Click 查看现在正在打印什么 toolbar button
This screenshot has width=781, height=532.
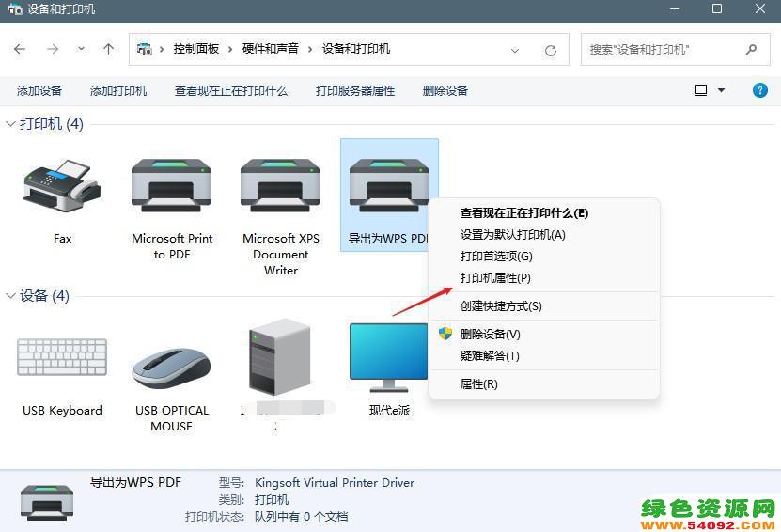tap(230, 90)
